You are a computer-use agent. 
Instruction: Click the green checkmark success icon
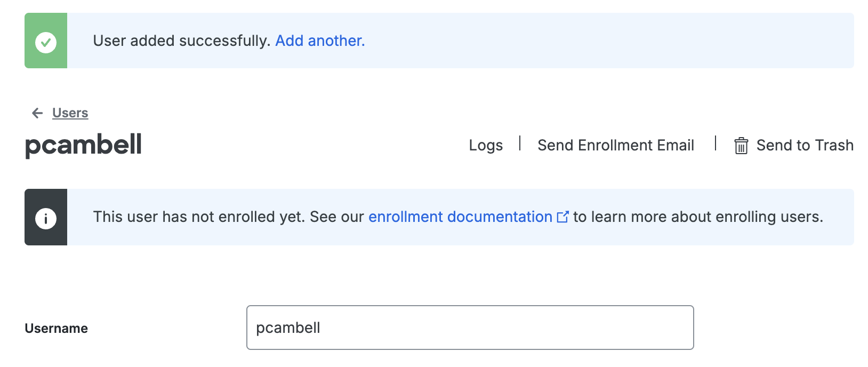pyautogui.click(x=46, y=42)
